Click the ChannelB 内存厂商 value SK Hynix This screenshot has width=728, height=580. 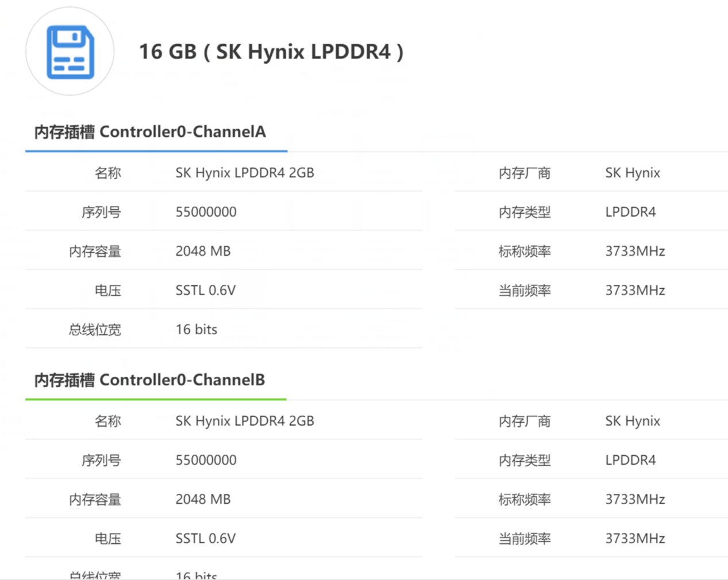[632, 421]
